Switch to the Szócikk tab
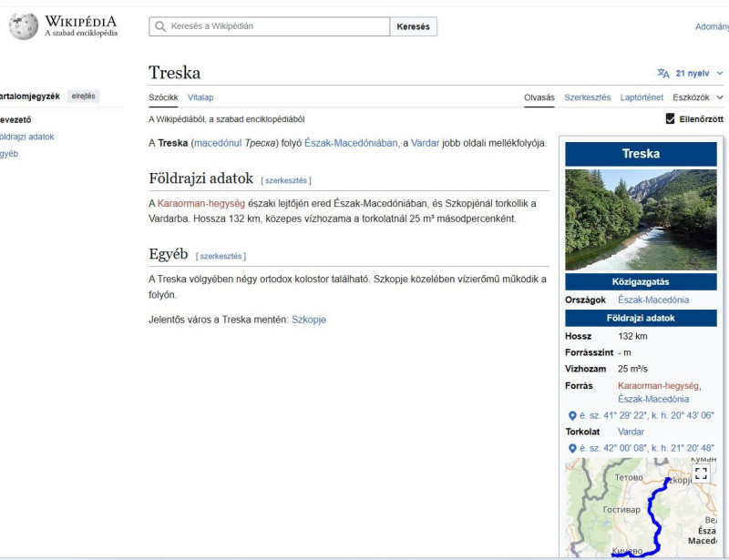The image size is (729, 560). [163, 97]
